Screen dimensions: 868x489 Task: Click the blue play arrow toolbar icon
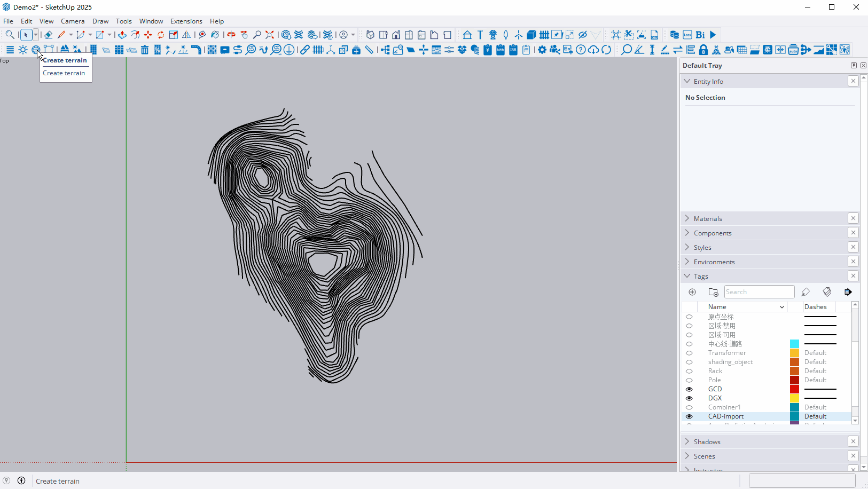713,35
